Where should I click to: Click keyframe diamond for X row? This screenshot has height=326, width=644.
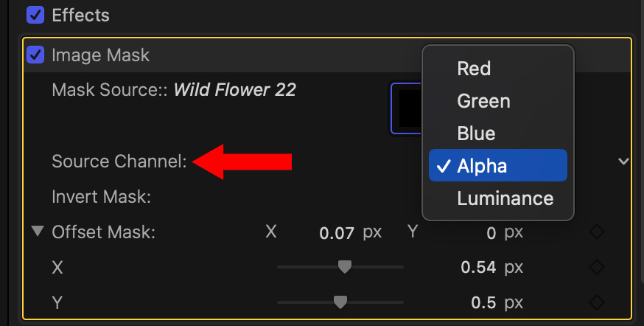coord(597,267)
